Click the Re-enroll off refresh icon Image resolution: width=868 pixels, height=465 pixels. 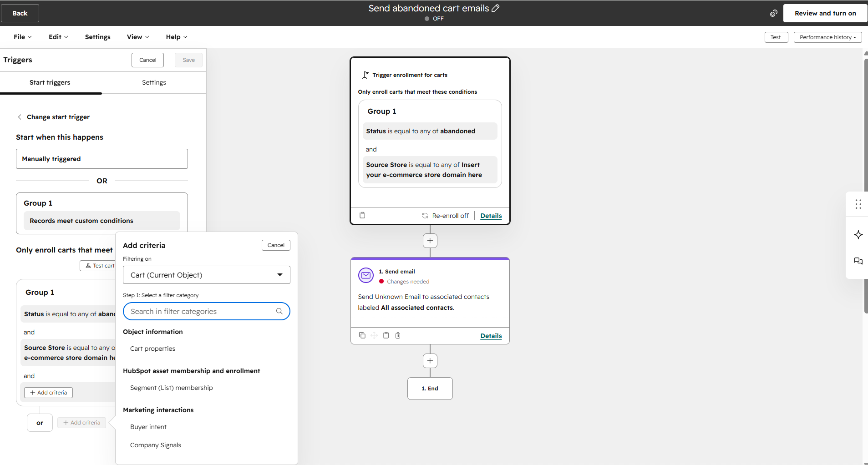pyautogui.click(x=425, y=216)
